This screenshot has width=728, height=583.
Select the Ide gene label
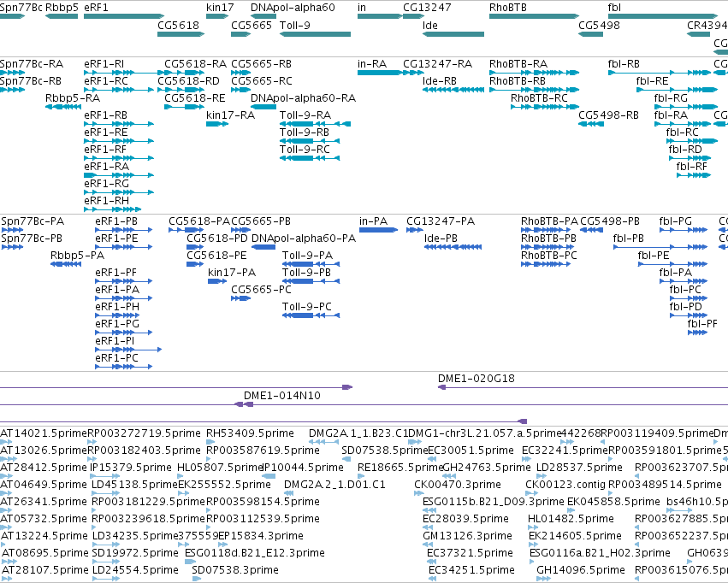point(430,25)
